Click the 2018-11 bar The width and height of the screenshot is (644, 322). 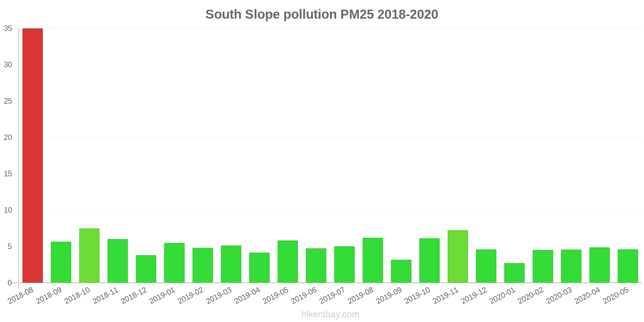click(118, 261)
